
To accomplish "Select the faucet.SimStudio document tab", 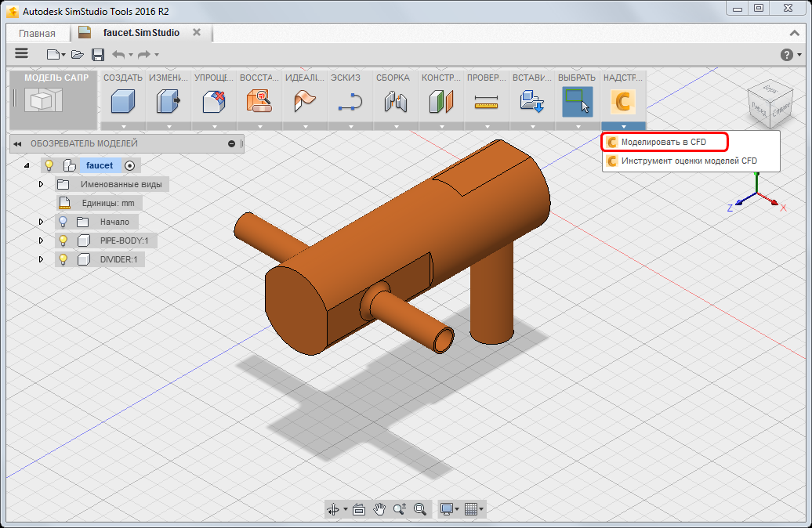I will [x=141, y=33].
